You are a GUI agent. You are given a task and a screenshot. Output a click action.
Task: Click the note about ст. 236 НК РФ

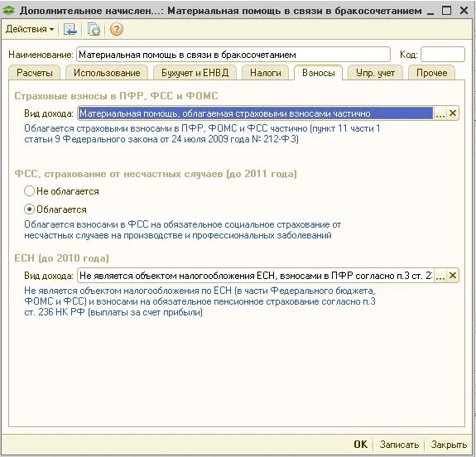200,301
